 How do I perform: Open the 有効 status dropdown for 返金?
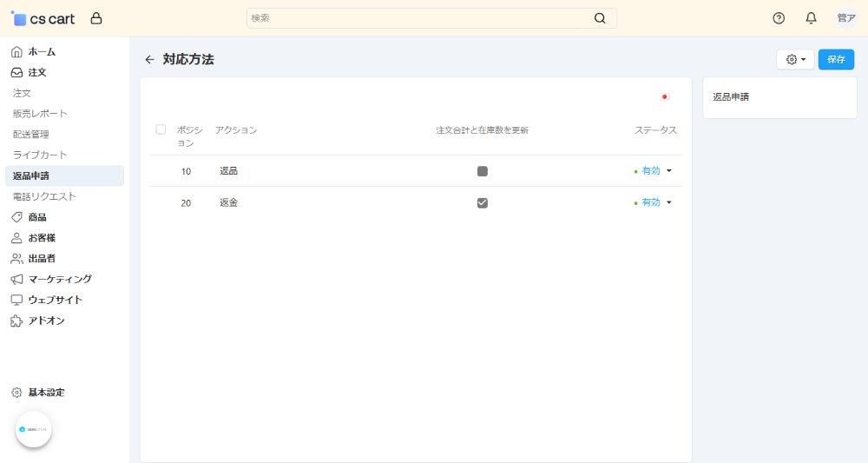(655, 202)
